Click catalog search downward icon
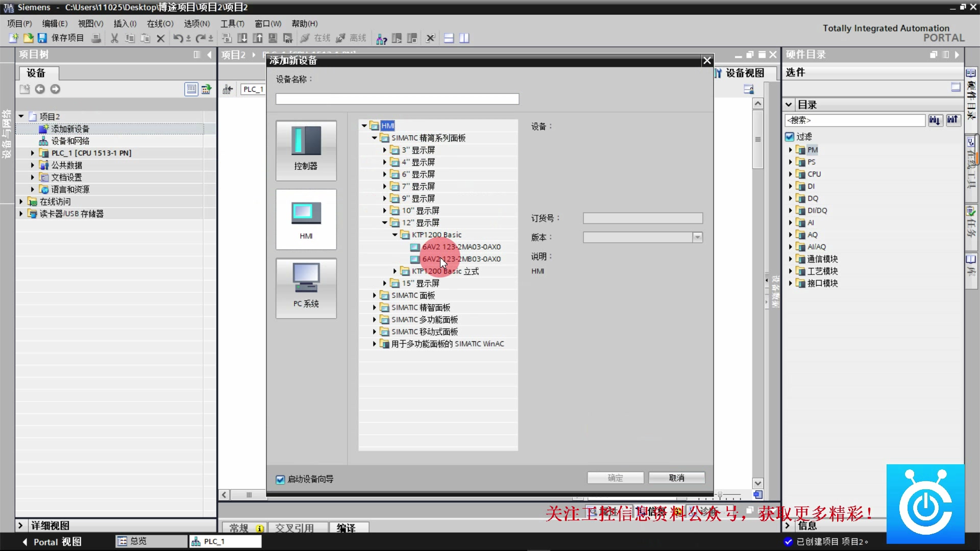This screenshot has height=551, width=980. click(935, 120)
